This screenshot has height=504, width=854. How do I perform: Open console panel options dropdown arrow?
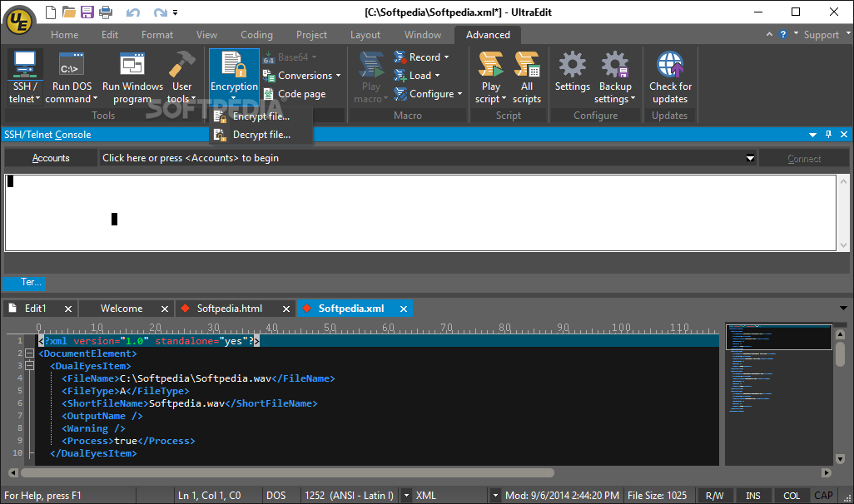coord(812,135)
